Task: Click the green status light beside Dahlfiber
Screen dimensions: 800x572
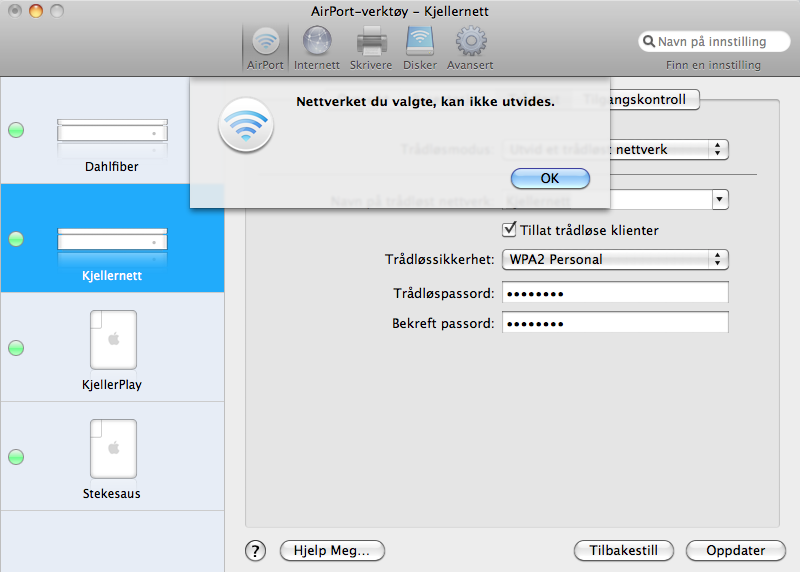Action: (x=16, y=130)
